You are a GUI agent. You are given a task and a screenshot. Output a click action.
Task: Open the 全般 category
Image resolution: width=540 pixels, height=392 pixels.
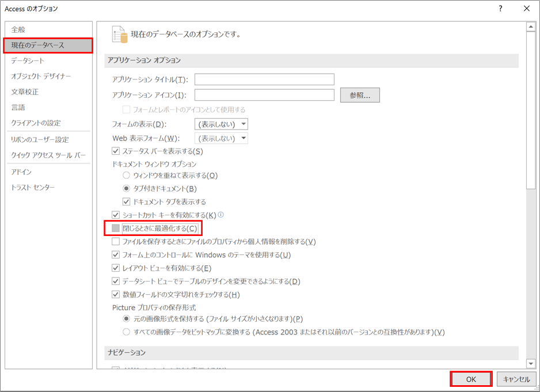click(x=48, y=29)
